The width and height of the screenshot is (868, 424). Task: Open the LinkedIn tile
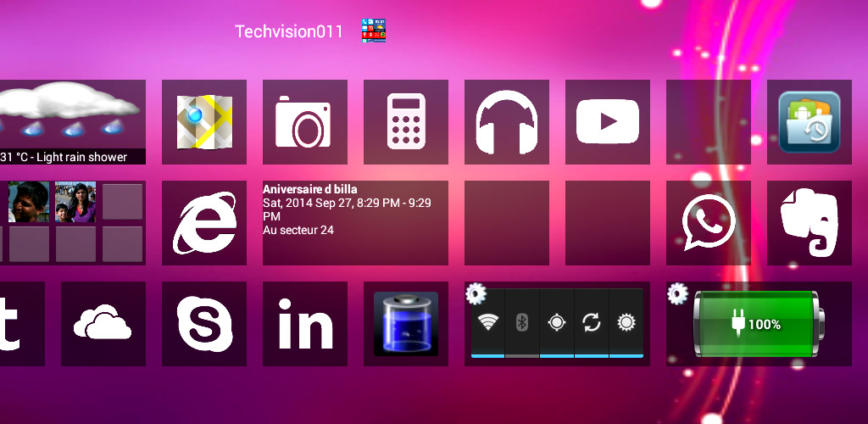pos(305,324)
